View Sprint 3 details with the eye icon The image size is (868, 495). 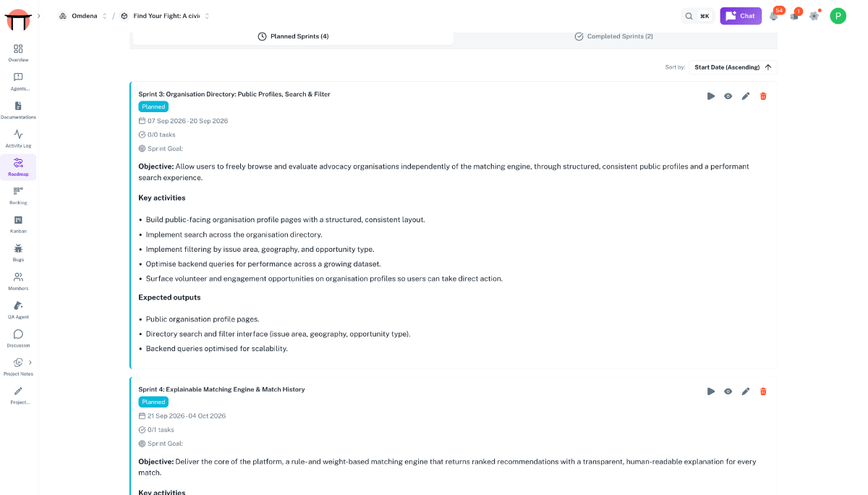tap(728, 96)
